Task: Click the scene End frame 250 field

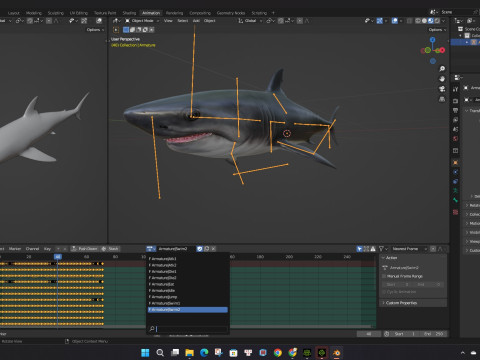Action: click(432, 334)
